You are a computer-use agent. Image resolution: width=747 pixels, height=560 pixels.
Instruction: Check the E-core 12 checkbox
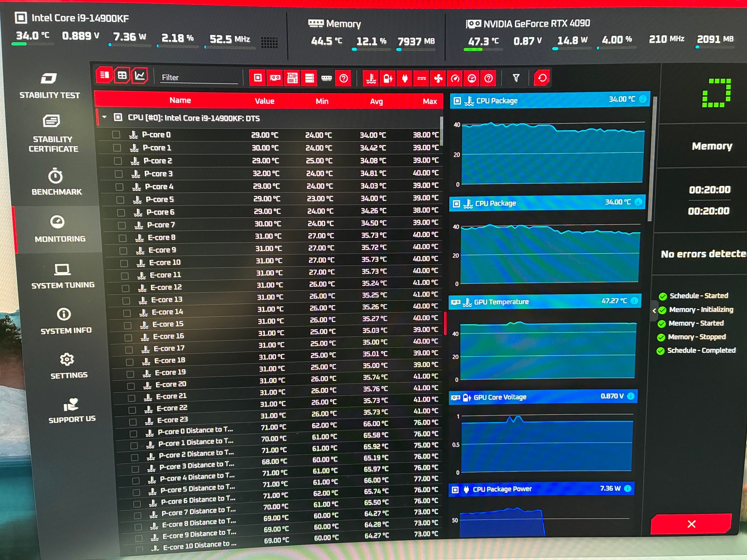[125, 288]
